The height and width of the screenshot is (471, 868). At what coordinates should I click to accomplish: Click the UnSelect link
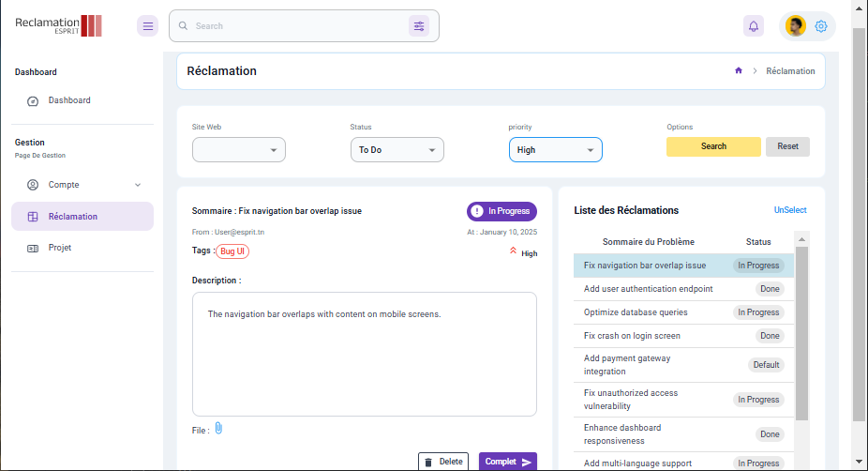(790, 210)
